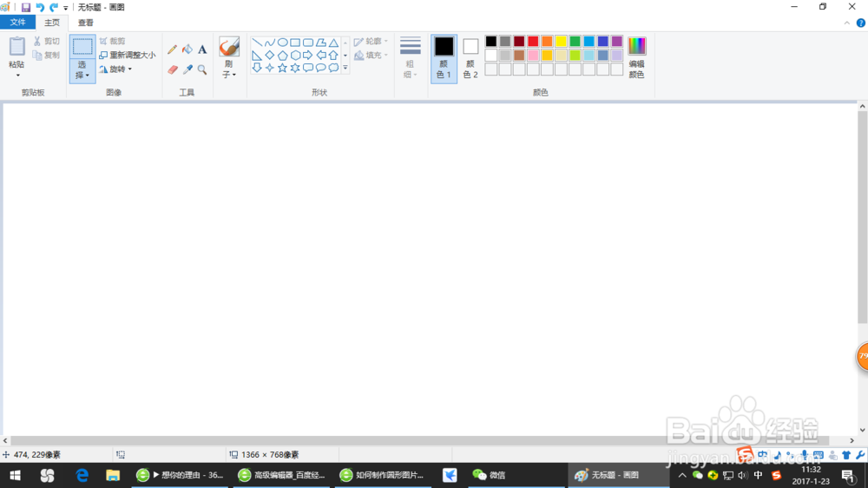The image size is (868, 488).
Task: Pick the green color swatch
Action: click(575, 42)
